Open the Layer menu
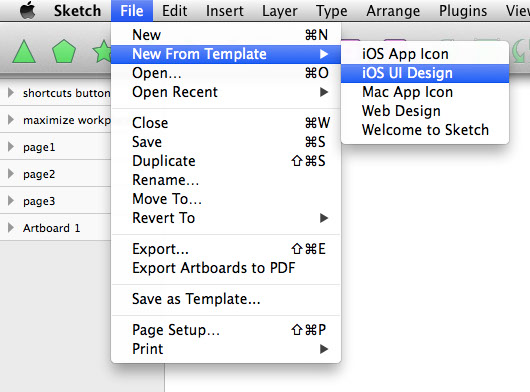530x392 pixels. (x=280, y=11)
